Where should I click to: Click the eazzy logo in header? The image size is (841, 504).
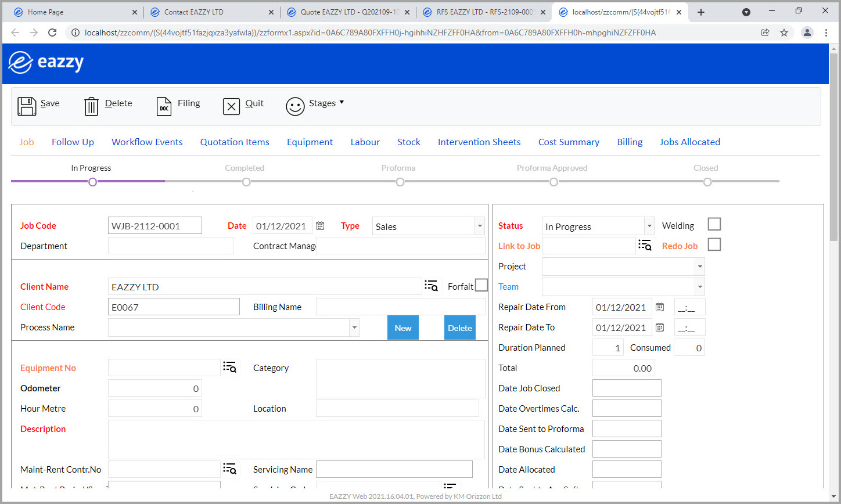[46, 63]
